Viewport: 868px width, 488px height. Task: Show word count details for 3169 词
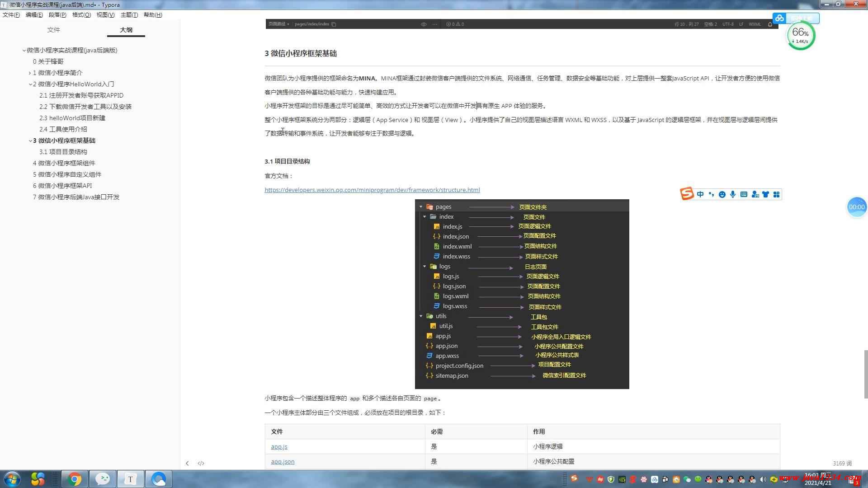pyautogui.click(x=842, y=463)
